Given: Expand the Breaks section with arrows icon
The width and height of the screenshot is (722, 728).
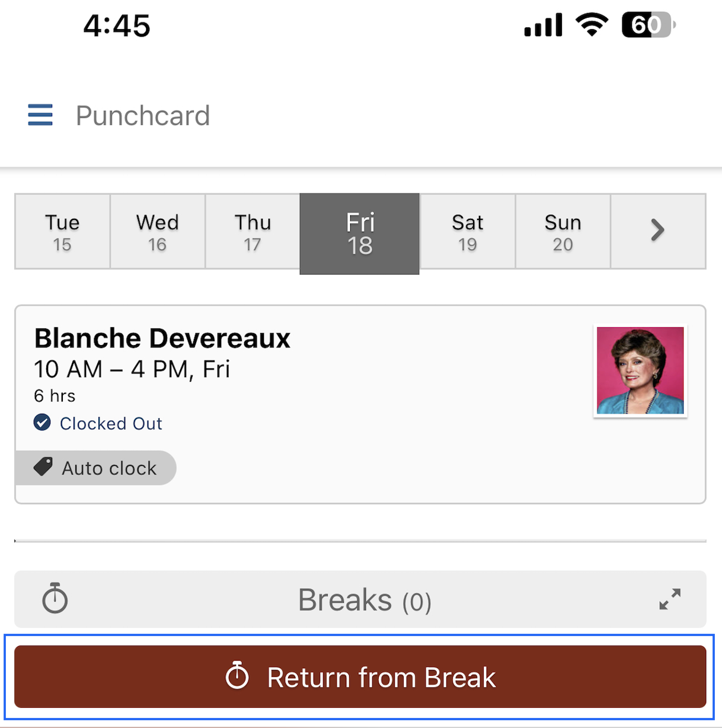Looking at the screenshot, I should (670, 599).
